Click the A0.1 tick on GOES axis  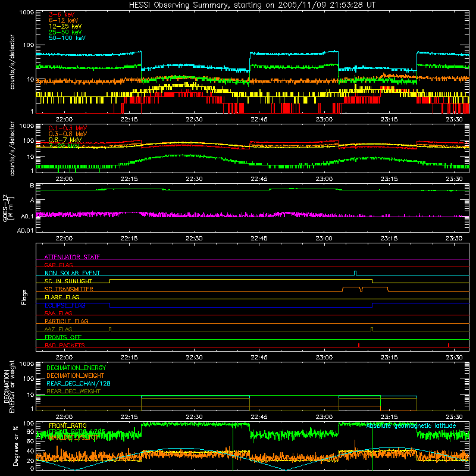pyautogui.click(x=27, y=216)
